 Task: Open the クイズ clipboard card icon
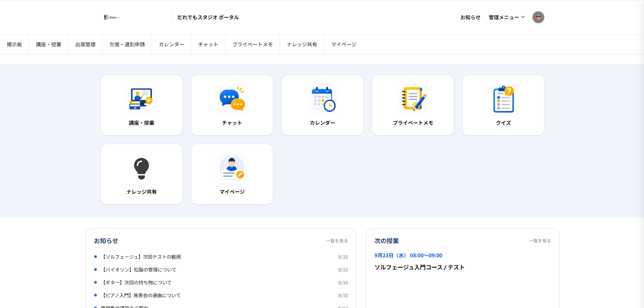tap(503, 99)
